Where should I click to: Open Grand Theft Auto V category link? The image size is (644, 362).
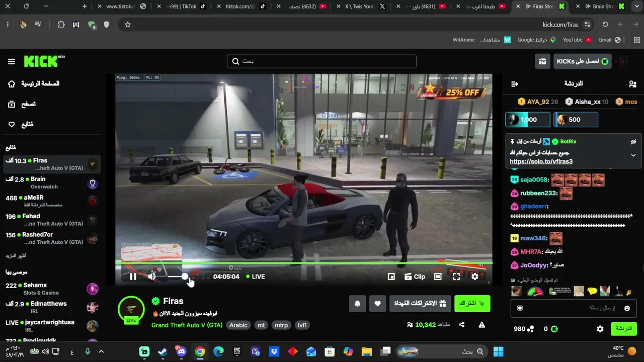coord(187,325)
